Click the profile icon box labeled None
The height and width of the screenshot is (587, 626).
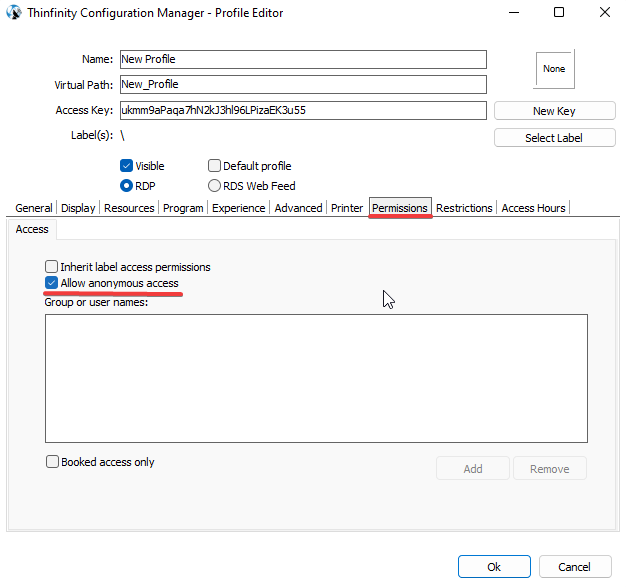[x=554, y=69]
